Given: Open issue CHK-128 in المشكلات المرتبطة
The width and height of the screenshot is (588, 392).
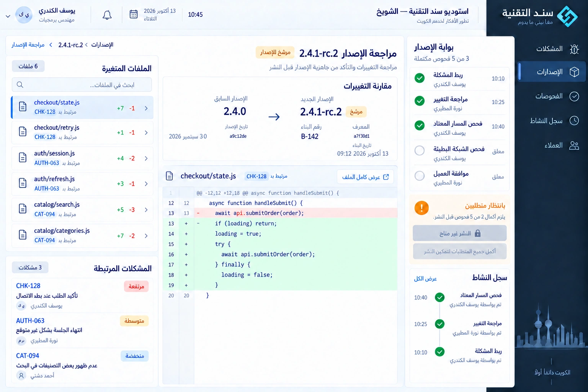Looking at the screenshot, I should pos(28,286).
